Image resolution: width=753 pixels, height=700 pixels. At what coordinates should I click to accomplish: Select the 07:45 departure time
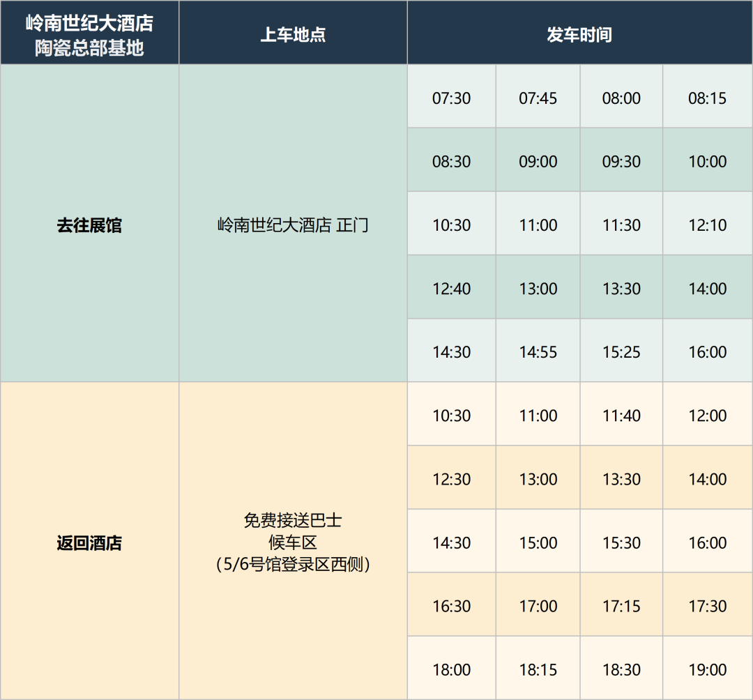pos(538,96)
